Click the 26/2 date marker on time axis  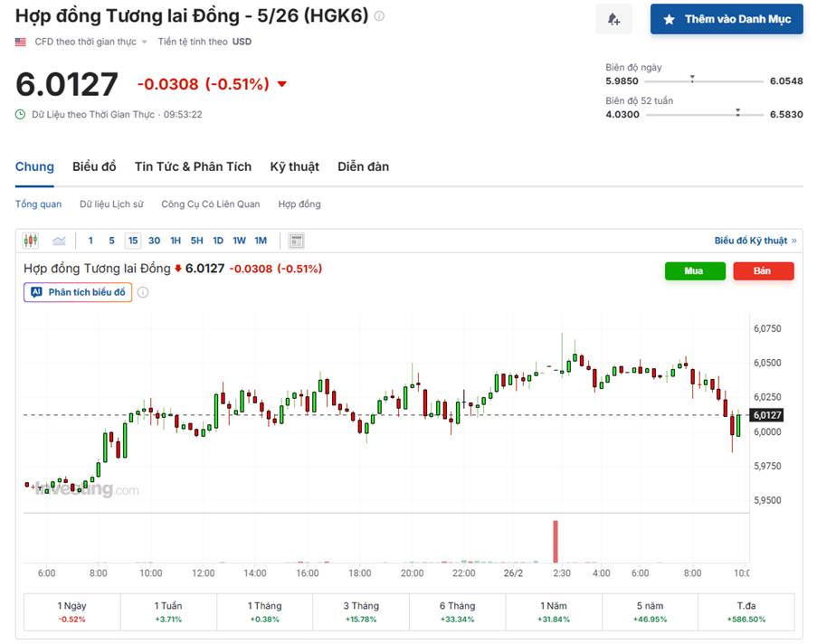pos(513,573)
